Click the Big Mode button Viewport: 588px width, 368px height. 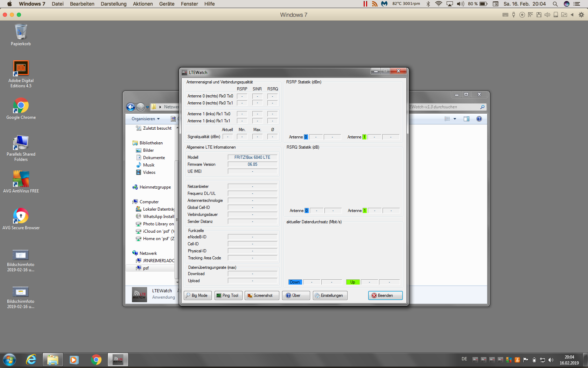tap(197, 295)
